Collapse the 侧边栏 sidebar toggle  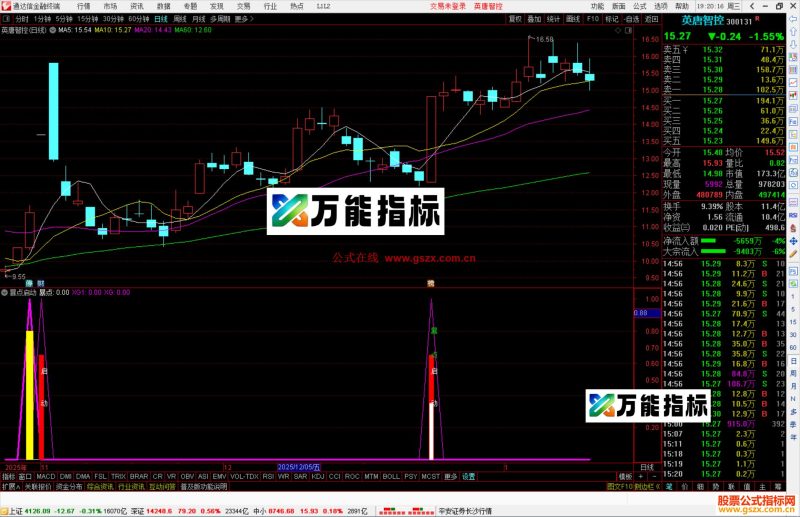tap(647, 487)
